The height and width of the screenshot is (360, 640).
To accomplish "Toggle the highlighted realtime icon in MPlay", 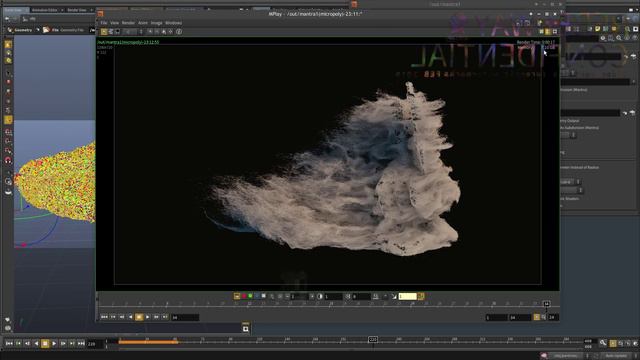I will [x=537, y=317].
